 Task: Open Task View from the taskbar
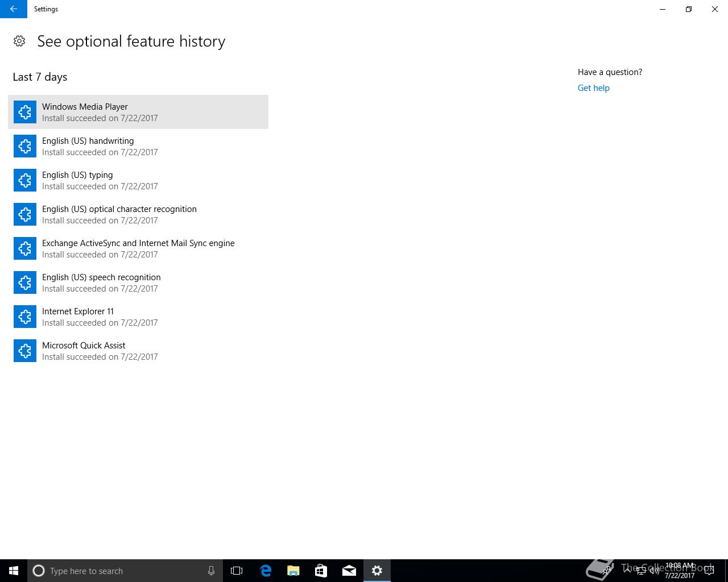237,571
